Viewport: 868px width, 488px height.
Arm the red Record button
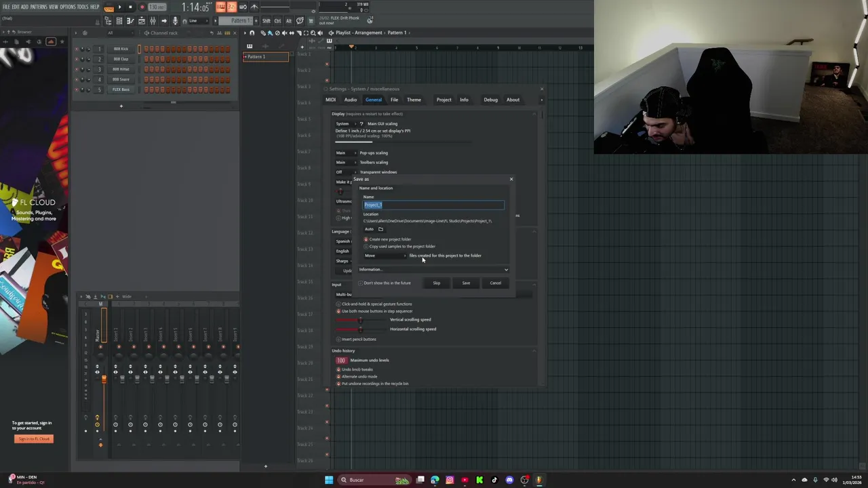tap(142, 7)
